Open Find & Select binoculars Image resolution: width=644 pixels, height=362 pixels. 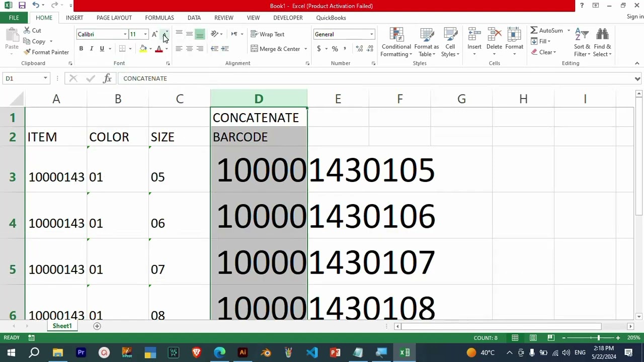[602, 42]
